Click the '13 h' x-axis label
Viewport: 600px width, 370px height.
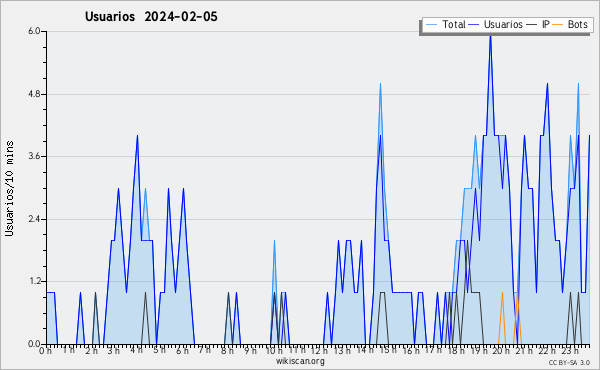(342, 350)
